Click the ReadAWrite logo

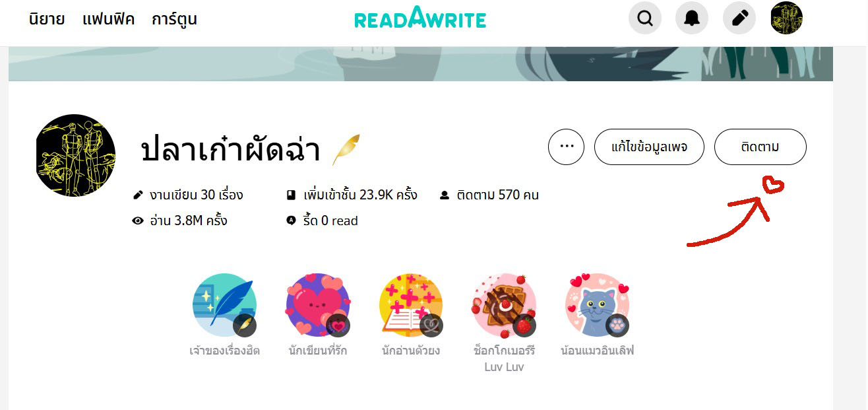[420, 18]
